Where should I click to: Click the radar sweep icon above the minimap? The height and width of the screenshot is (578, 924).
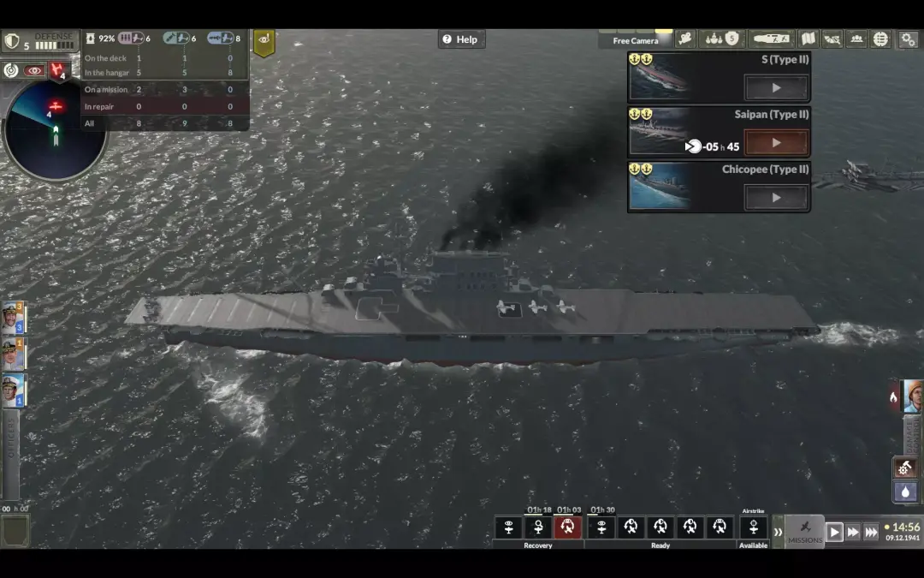(11, 70)
